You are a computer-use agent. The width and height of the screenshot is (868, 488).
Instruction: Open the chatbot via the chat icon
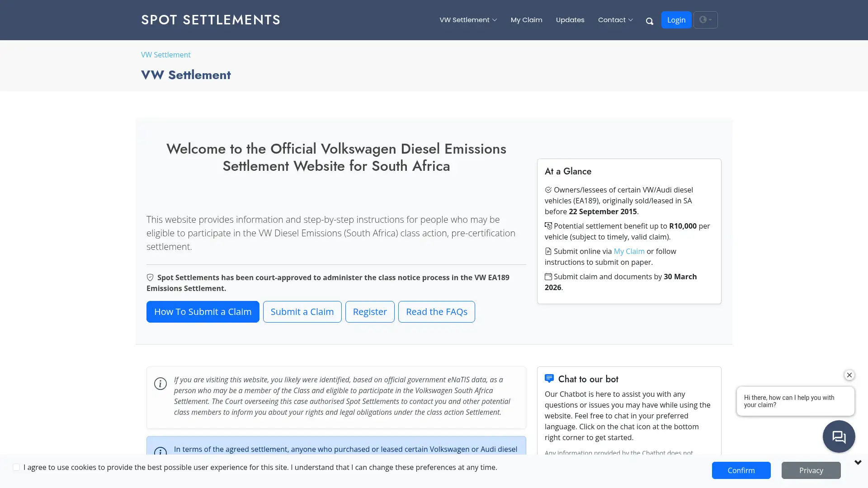[839, 436]
